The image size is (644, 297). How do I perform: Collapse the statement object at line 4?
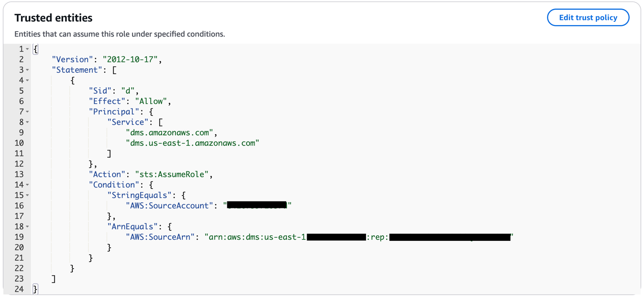coord(27,81)
